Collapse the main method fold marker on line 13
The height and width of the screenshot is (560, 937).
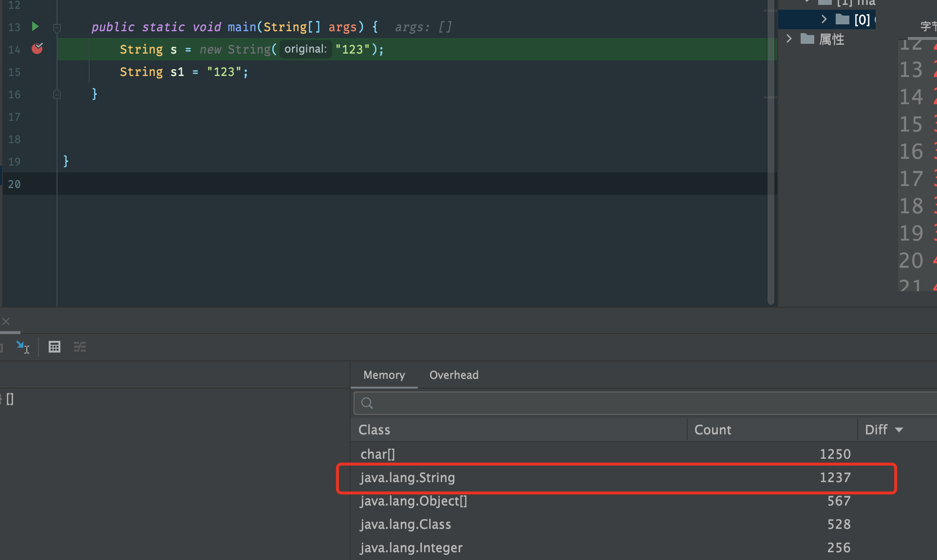coord(56,28)
